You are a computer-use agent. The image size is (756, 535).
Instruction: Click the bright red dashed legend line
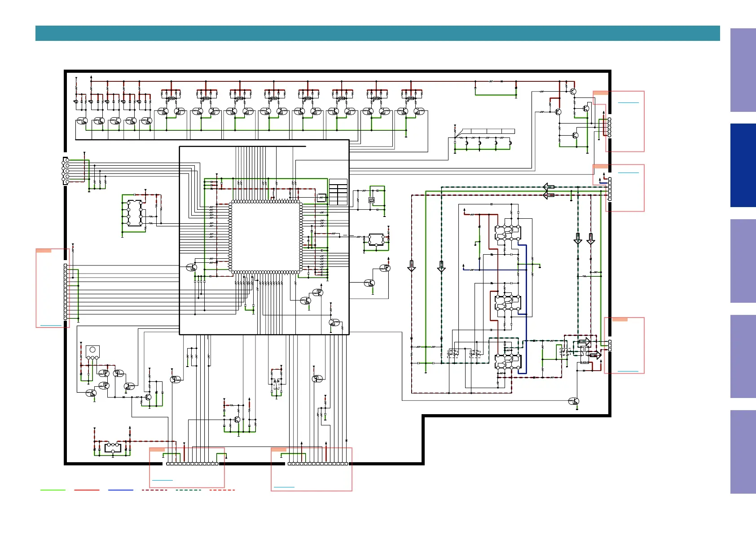click(x=222, y=490)
